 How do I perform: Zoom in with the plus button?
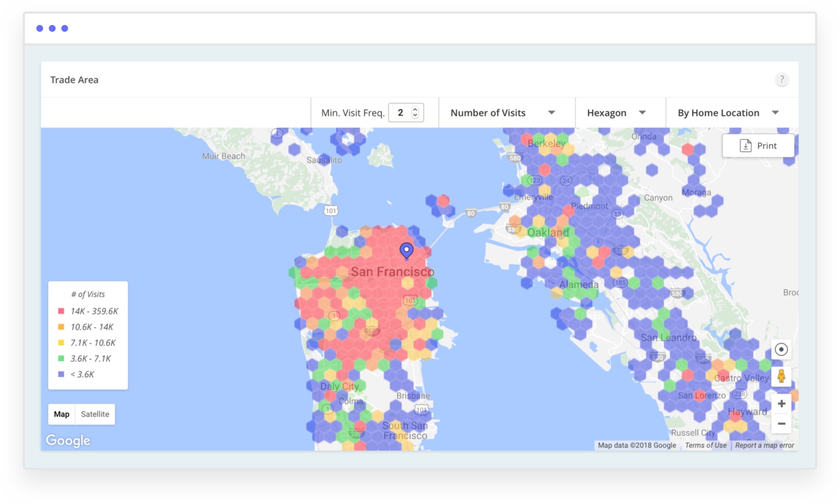[781, 404]
